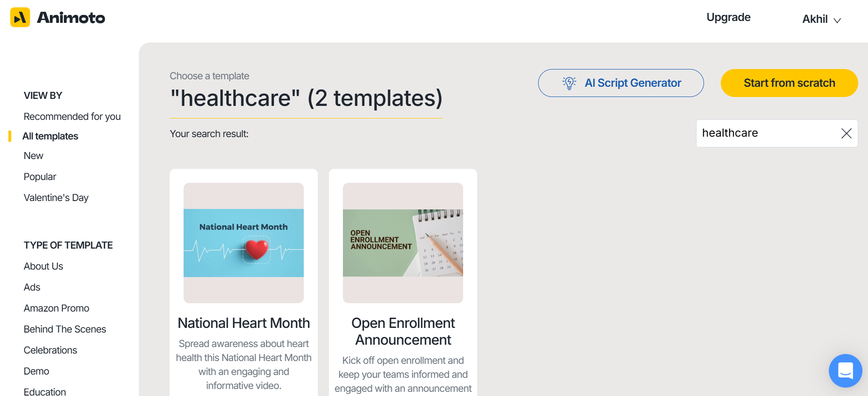Click the Animoto logo
The image size is (868, 396).
[x=57, y=17]
